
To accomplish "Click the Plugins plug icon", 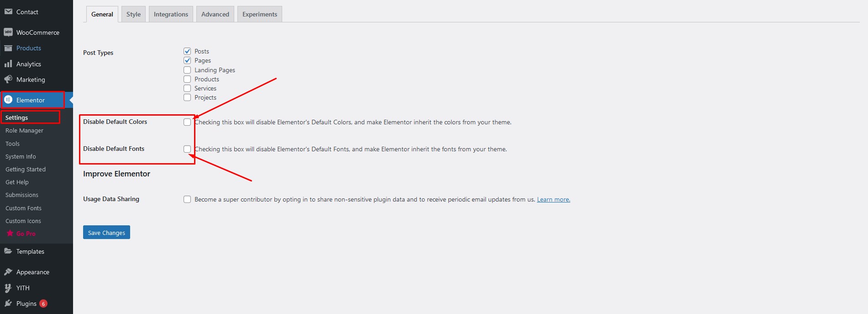I will tap(8, 303).
